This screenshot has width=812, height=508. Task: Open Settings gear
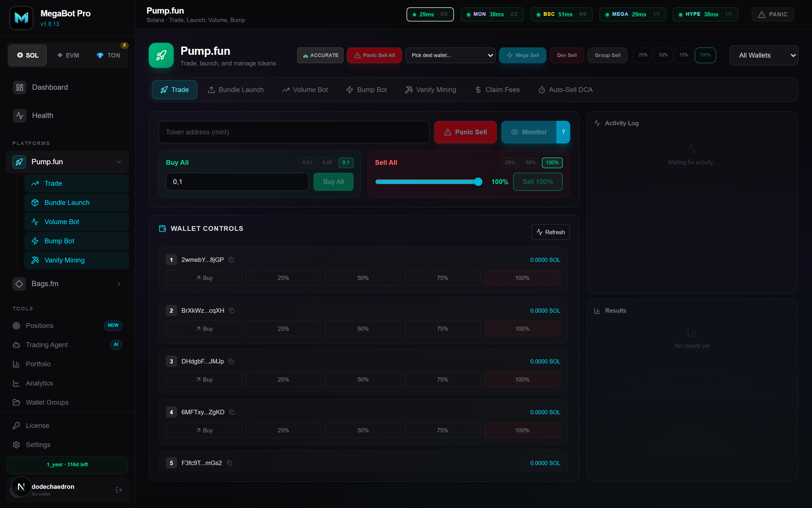click(x=16, y=444)
